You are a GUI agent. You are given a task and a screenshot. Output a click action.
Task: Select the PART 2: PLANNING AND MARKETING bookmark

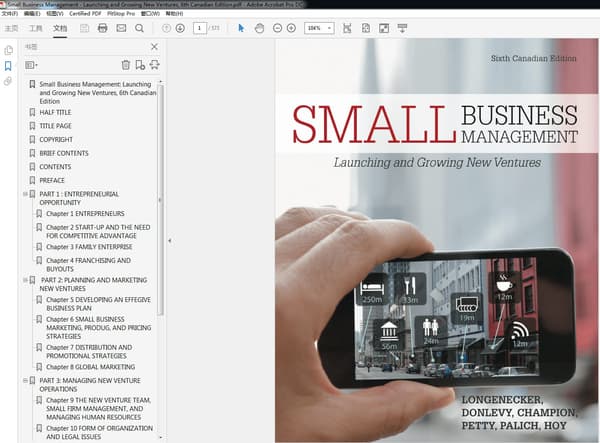93,284
